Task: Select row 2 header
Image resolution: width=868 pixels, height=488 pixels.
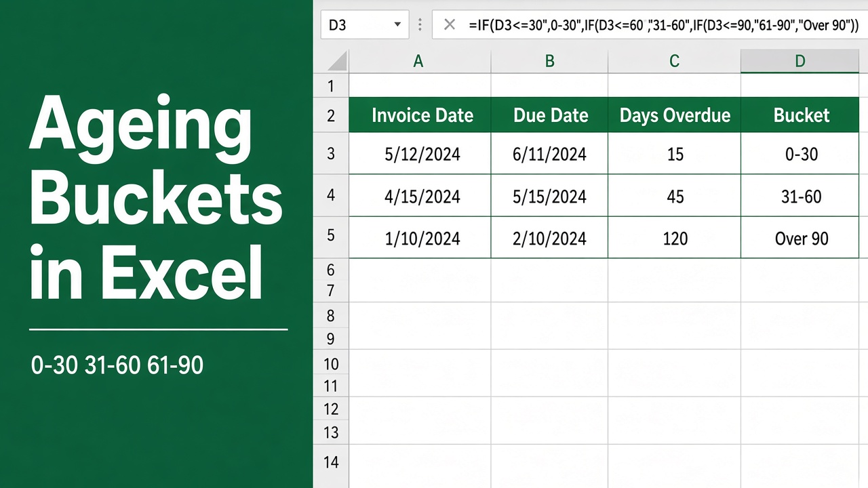Action: tap(331, 115)
